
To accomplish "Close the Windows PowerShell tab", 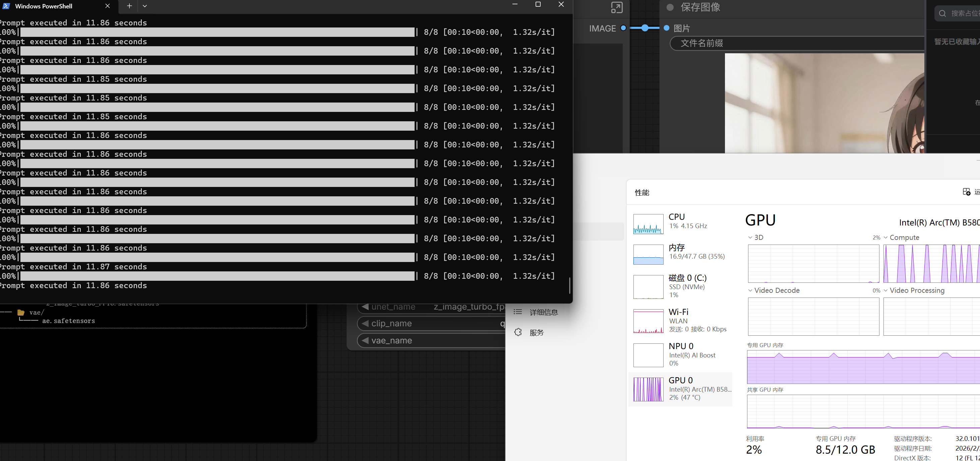I will pos(107,6).
